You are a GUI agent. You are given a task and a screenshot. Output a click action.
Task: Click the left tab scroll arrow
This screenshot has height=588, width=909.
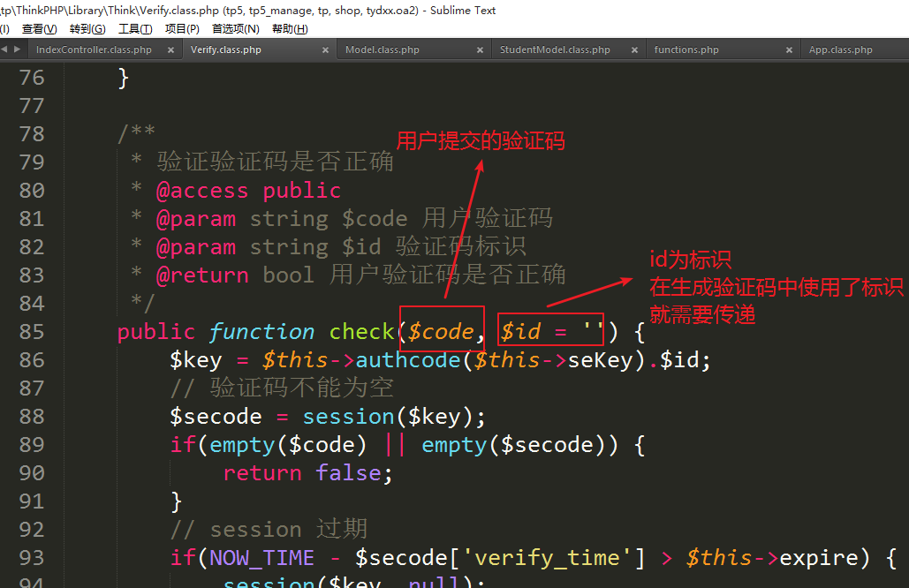pos(4,49)
